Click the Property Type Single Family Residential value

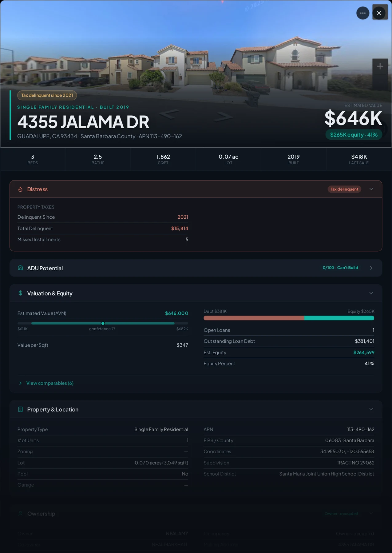tap(161, 429)
